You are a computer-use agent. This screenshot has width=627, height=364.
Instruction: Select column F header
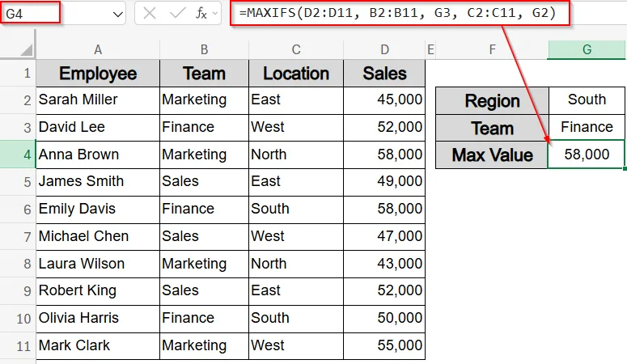coord(492,49)
